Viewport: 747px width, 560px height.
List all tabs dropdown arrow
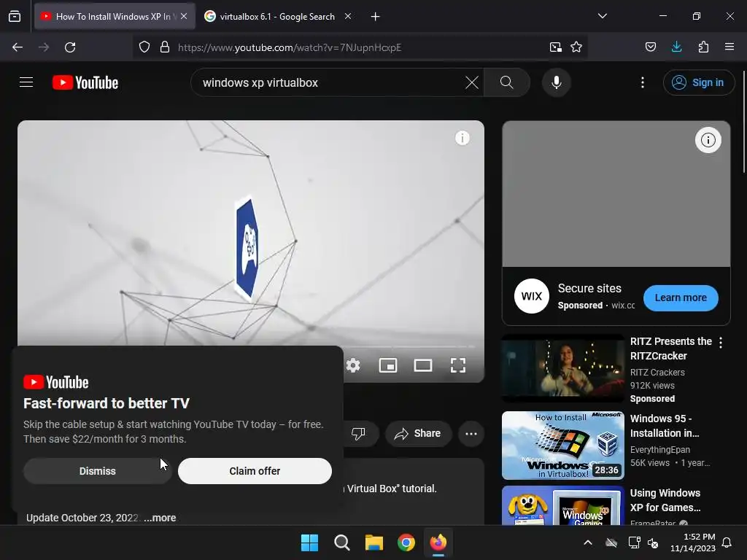(602, 16)
